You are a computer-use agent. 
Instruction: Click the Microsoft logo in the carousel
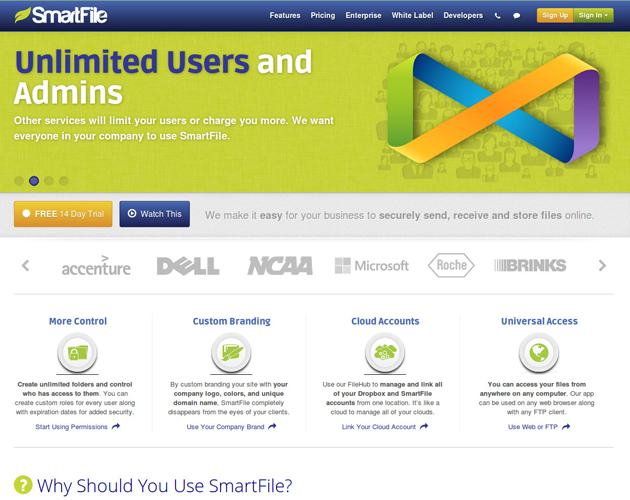click(371, 265)
